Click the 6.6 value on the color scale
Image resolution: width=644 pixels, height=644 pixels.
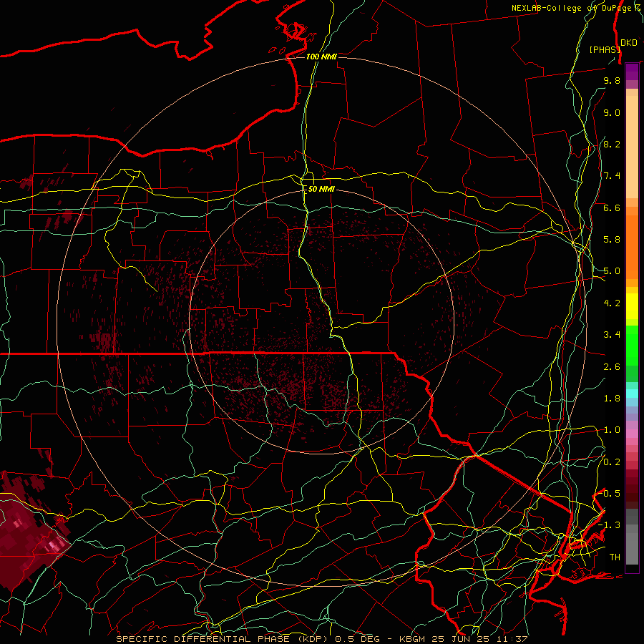[x=612, y=208]
